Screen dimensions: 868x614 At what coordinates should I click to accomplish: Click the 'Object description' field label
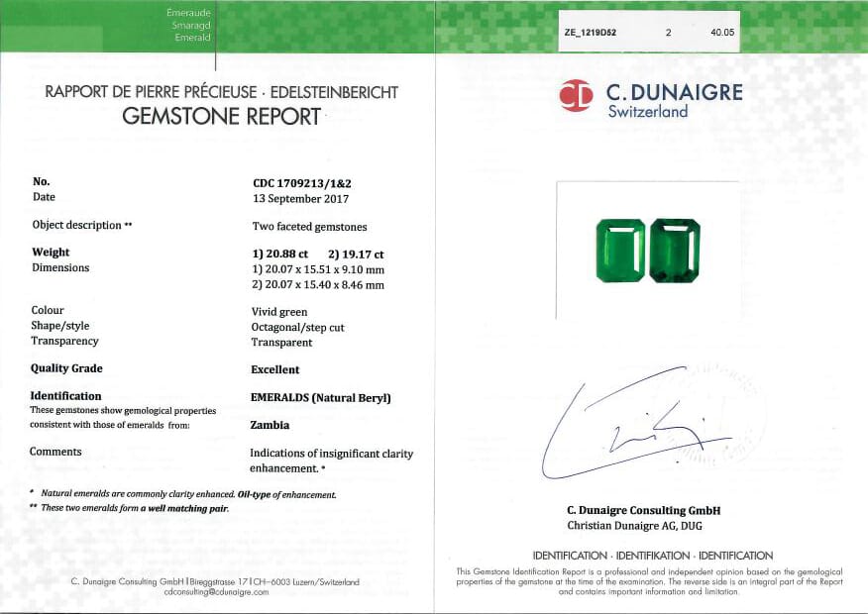click(x=82, y=225)
